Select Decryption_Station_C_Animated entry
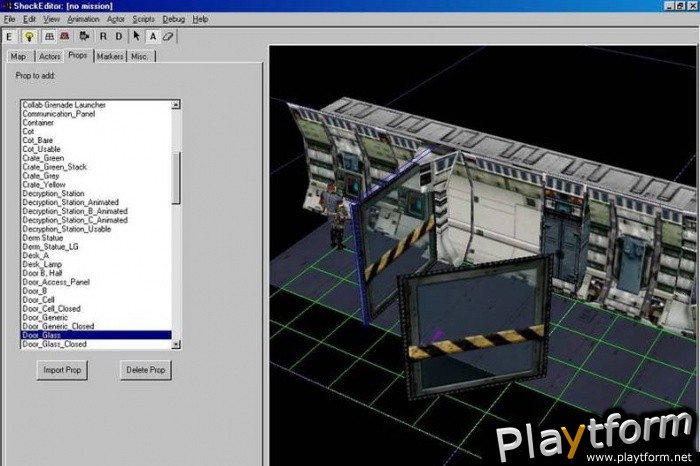 pyautogui.click(x=96, y=220)
